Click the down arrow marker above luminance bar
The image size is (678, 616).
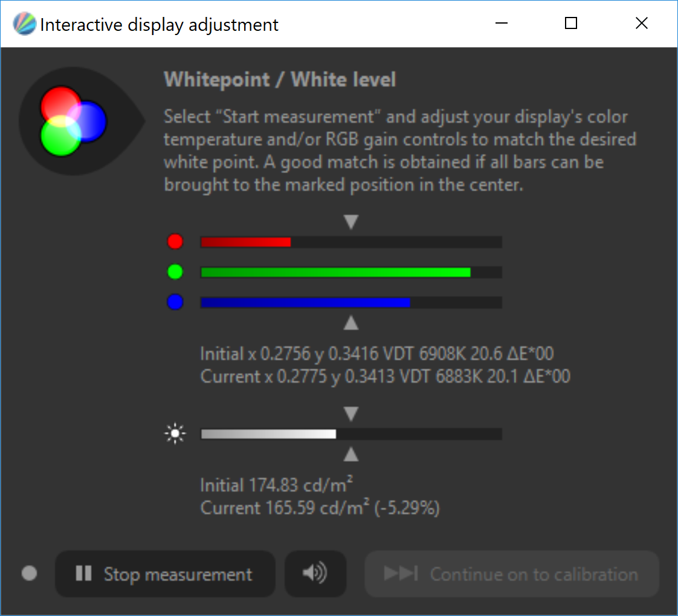coord(351,414)
